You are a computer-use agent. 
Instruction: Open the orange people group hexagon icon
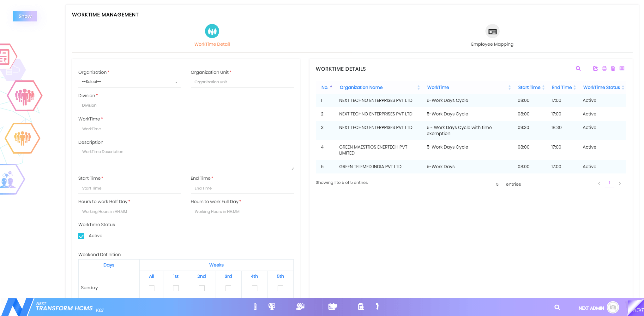tap(22, 138)
